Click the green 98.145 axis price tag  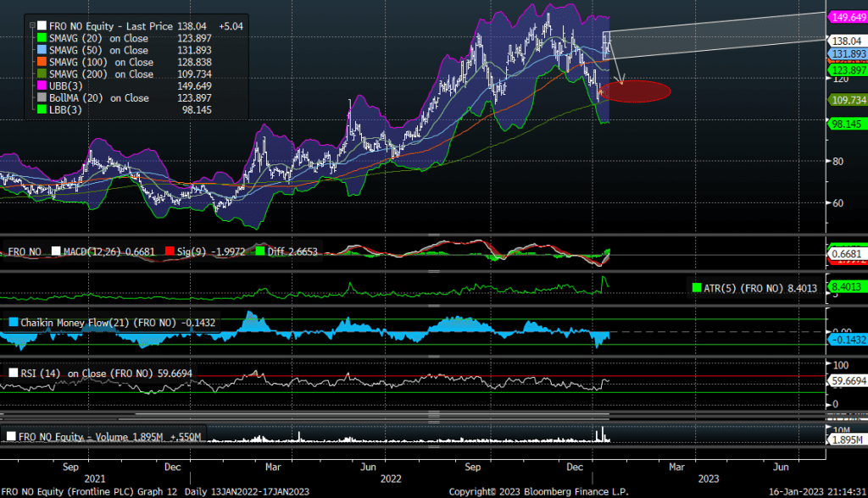(848, 124)
